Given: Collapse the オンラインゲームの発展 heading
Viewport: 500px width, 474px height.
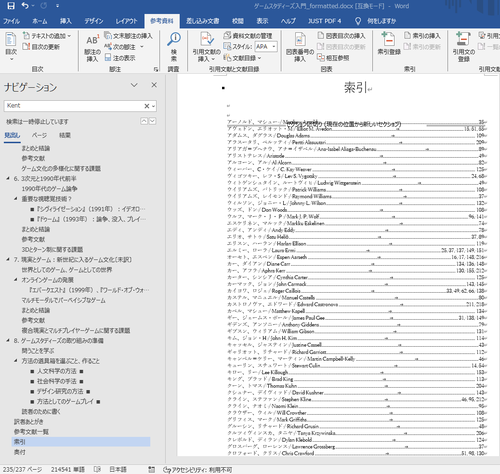Looking at the screenshot, I should (16, 280).
